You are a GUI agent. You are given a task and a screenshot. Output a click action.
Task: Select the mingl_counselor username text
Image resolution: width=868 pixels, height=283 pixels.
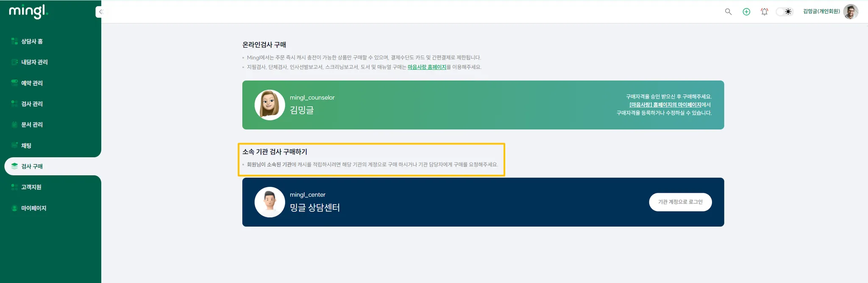pyautogui.click(x=312, y=97)
